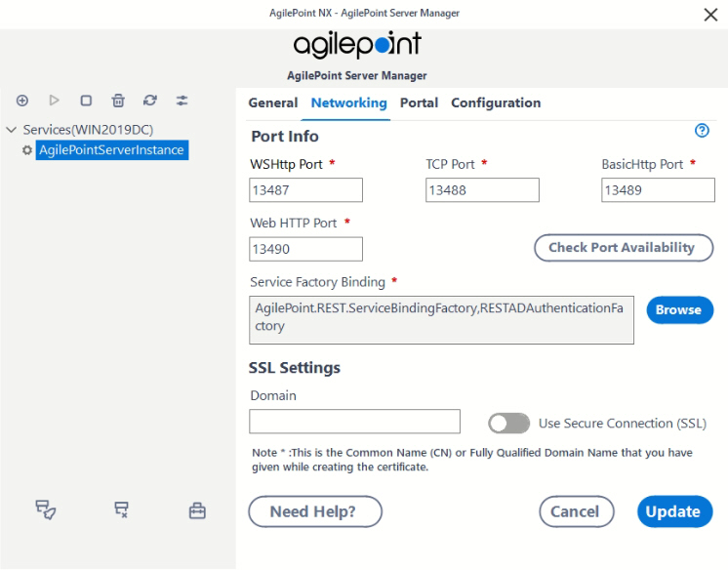
Task: Stop the service with the square icon
Action: 86,101
